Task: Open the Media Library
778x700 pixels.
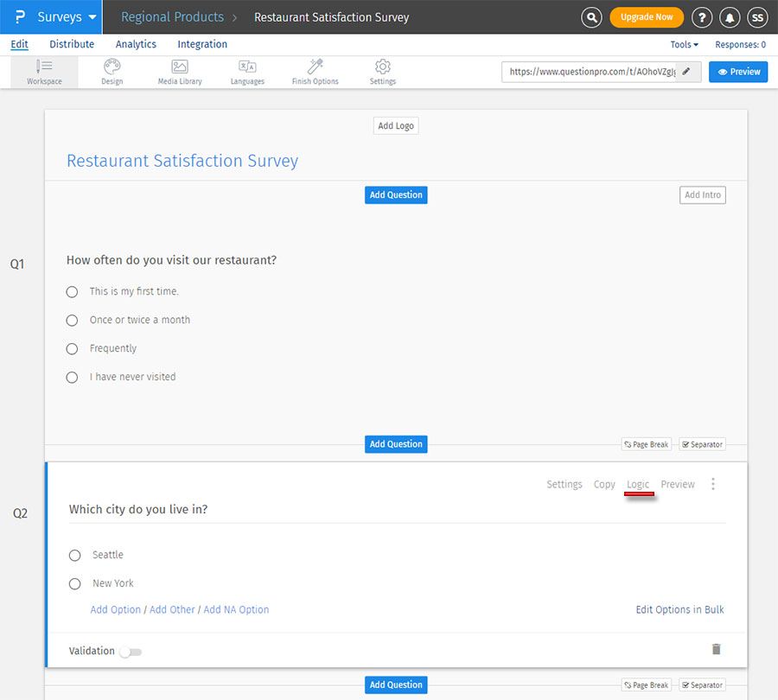Action: 179,72
